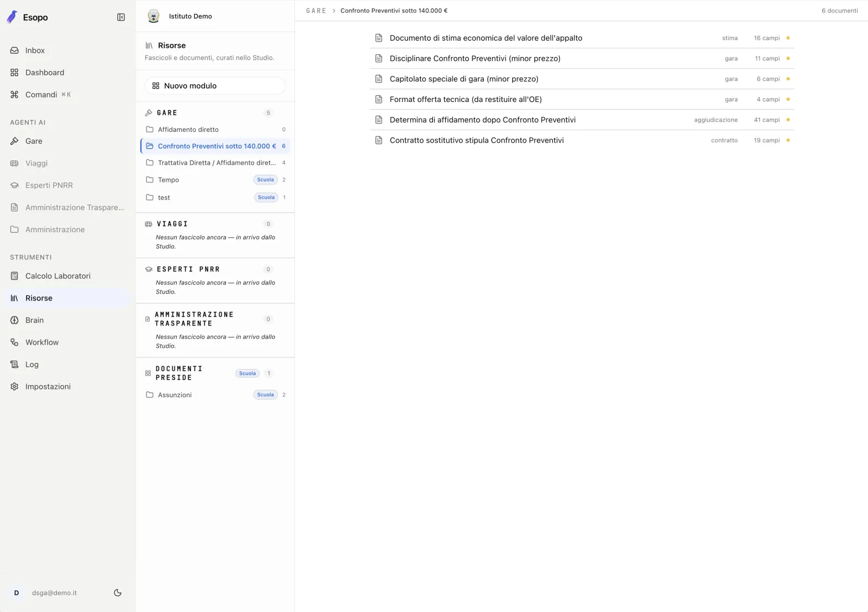Click the Esopo feather logo

click(x=12, y=17)
